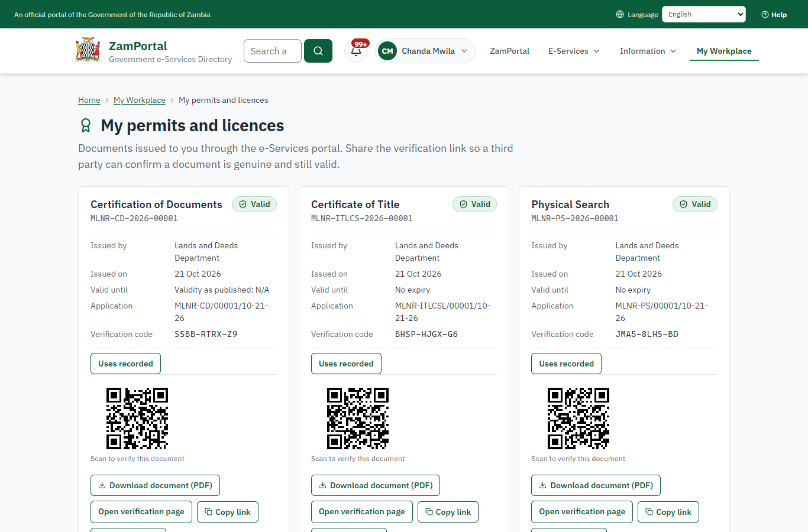Click the Zambia coat of arms logo

(x=88, y=50)
